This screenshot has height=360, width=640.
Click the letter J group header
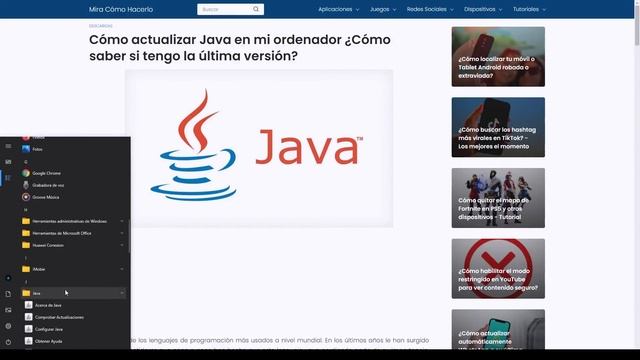[25, 282]
